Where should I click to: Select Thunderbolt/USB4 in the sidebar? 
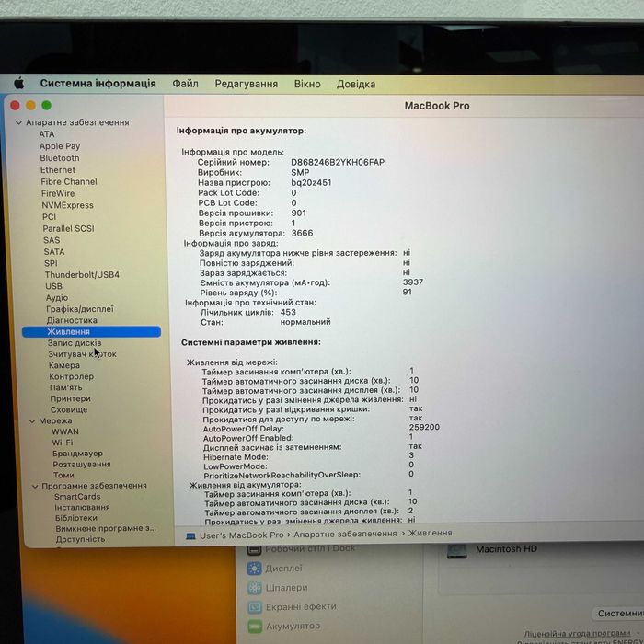82,275
